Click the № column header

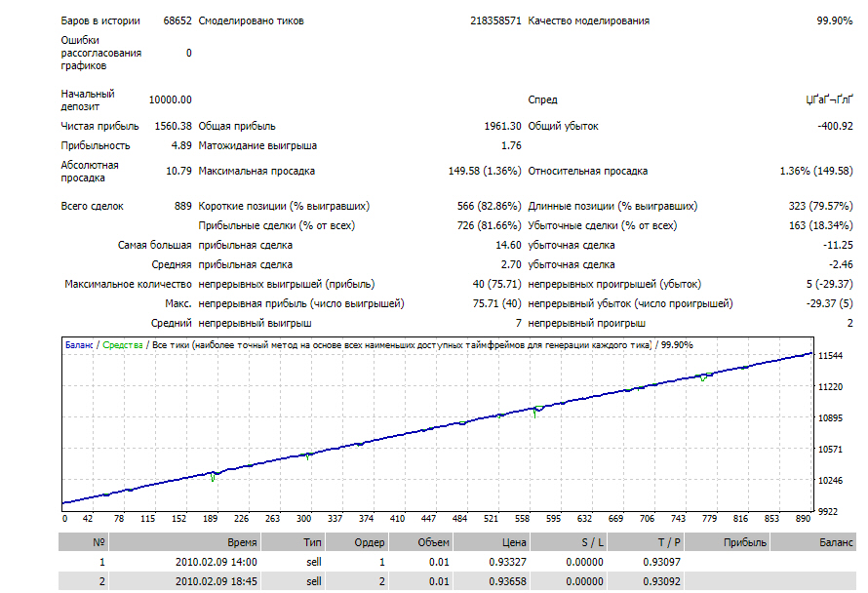point(84,542)
